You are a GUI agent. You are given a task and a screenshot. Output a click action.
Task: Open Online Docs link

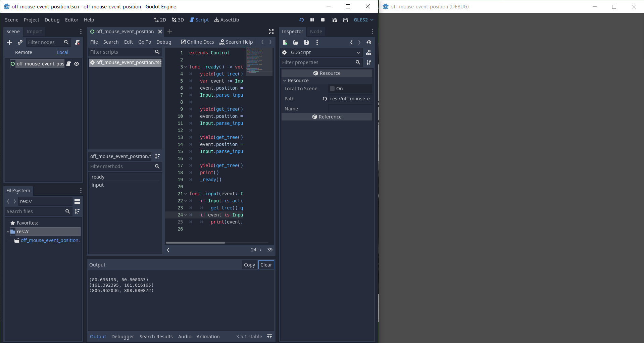coord(197,42)
